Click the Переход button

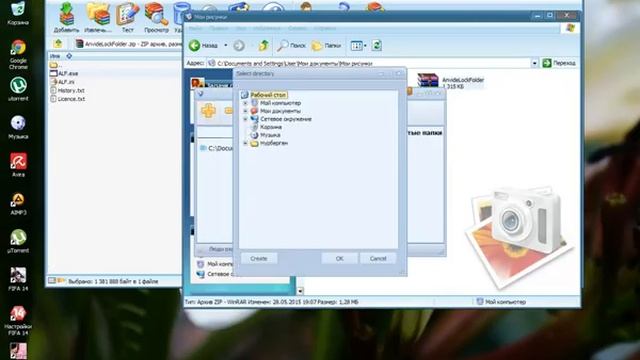point(559,63)
